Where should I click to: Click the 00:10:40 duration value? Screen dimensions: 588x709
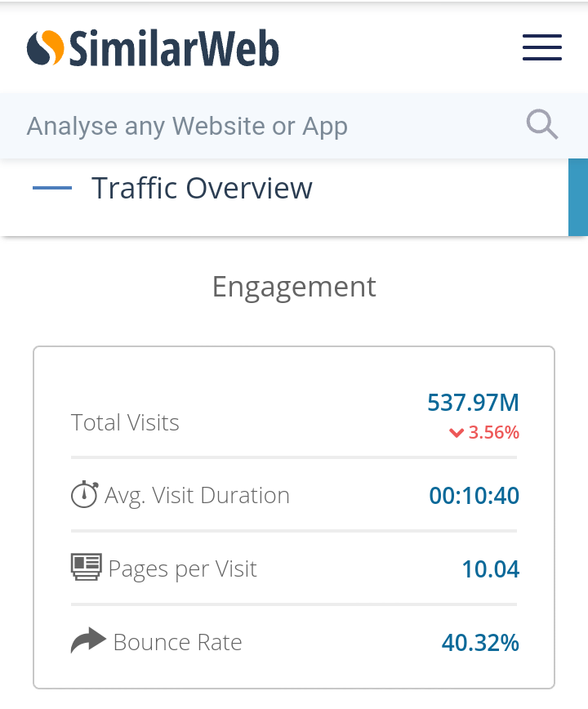(x=474, y=495)
